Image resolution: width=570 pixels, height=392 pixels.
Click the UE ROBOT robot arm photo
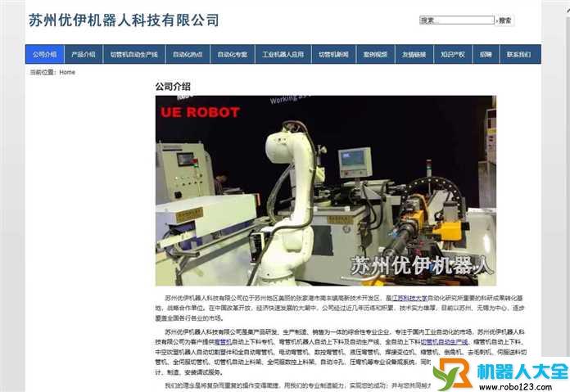pos(326,191)
